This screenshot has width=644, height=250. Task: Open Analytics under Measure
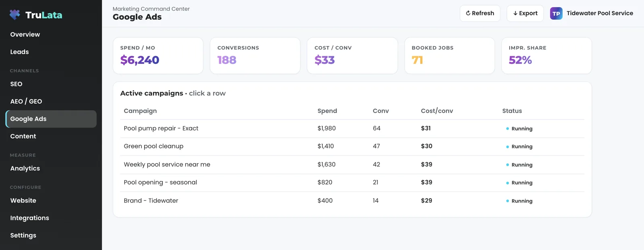[x=25, y=168]
